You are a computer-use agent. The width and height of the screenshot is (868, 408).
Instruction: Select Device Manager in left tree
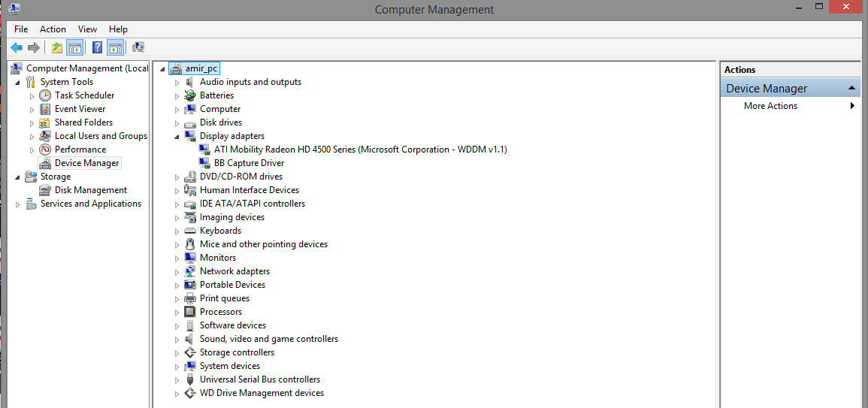[86, 163]
